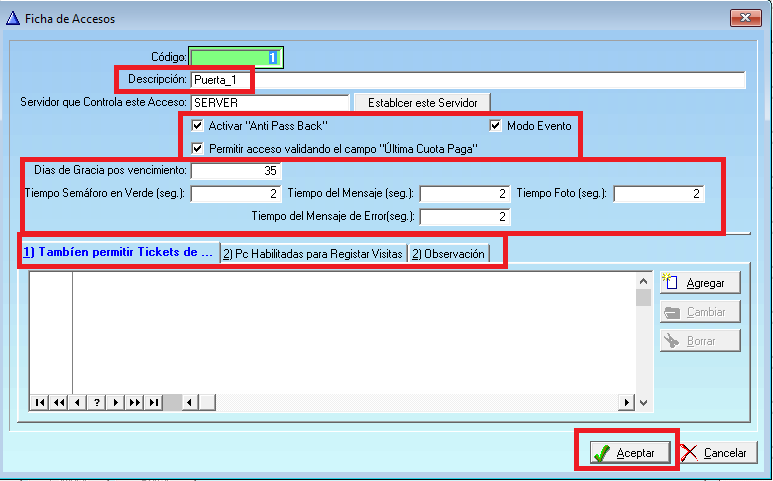This screenshot has height=481, width=773.
Task: Jump to first record in grid navigator
Action: 40,402
